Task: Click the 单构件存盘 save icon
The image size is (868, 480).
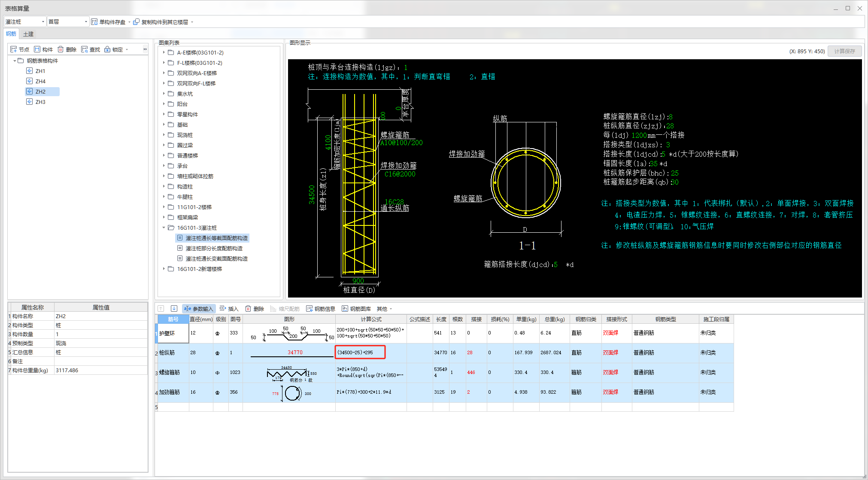Action: 94,21
